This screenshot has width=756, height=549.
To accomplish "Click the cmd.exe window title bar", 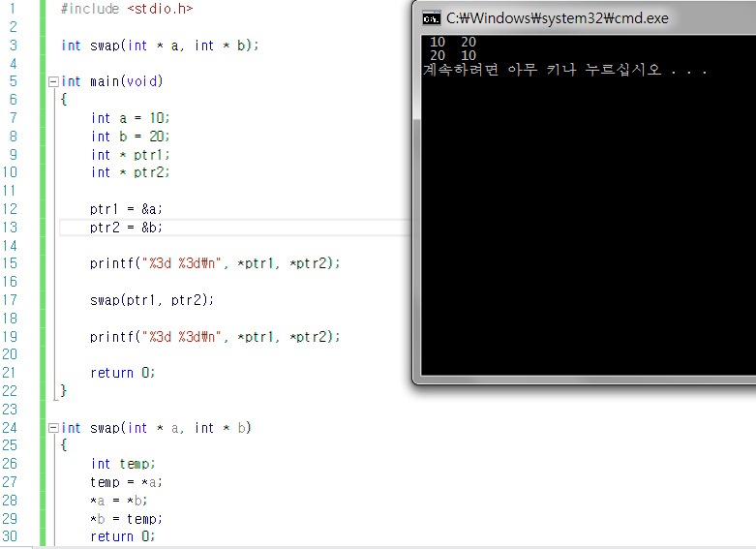I will click(x=586, y=18).
